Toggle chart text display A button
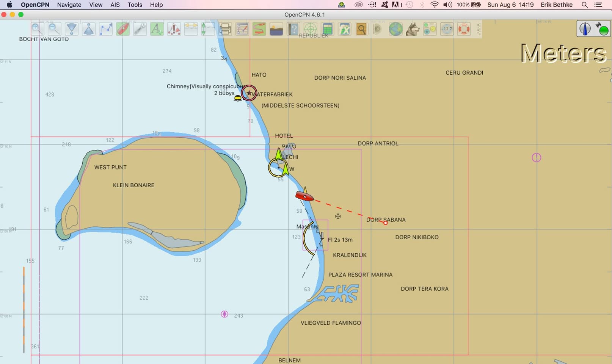 click(156, 29)
